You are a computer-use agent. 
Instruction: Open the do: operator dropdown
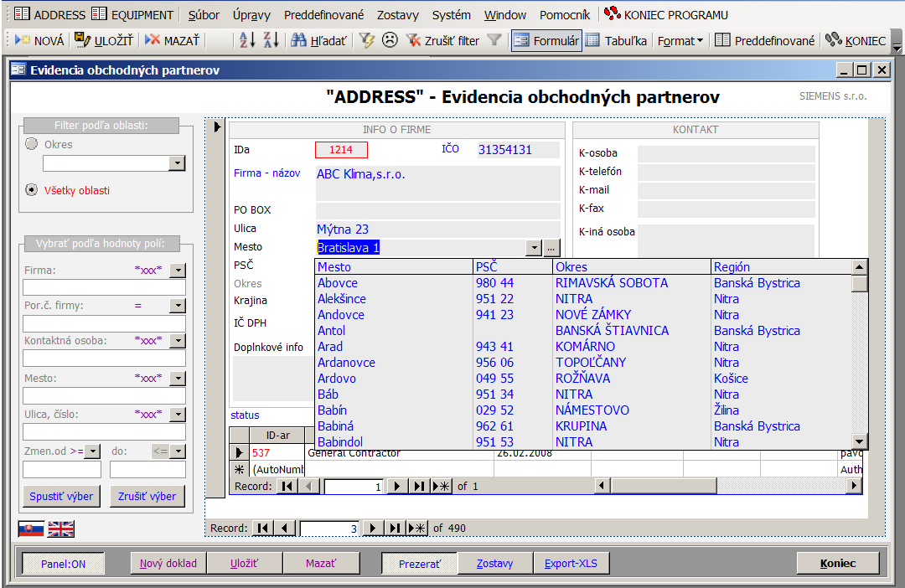178,451
